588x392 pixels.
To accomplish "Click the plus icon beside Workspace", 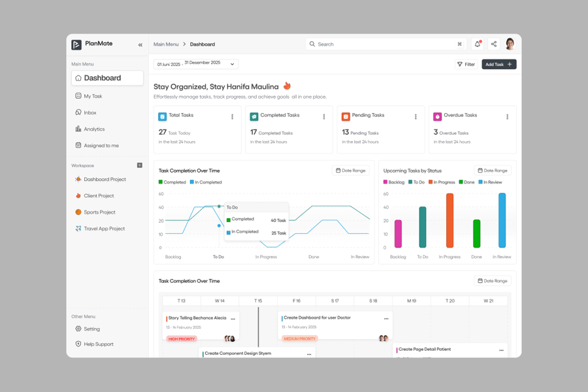I will click(x=139, y=165).
